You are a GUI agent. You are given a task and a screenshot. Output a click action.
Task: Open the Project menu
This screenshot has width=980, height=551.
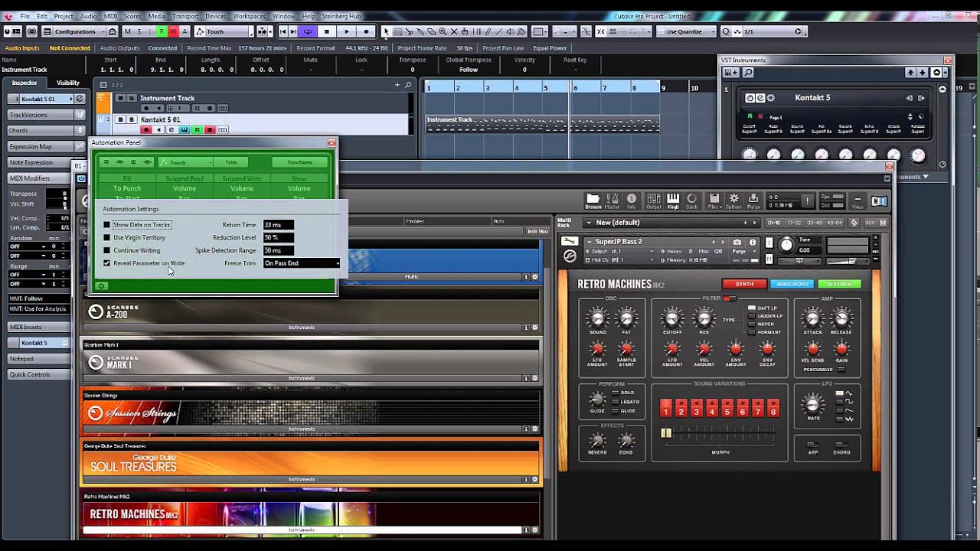point(64,16)
